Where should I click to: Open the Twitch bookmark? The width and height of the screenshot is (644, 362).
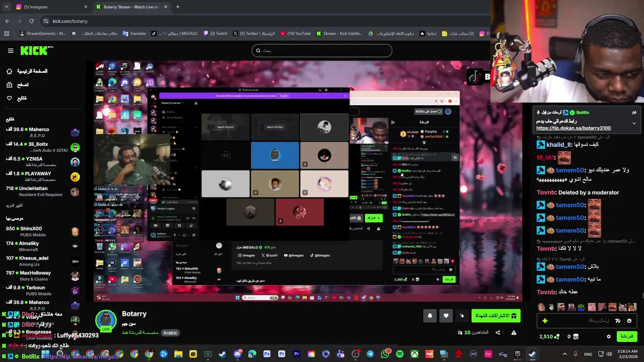click(215, 34)
